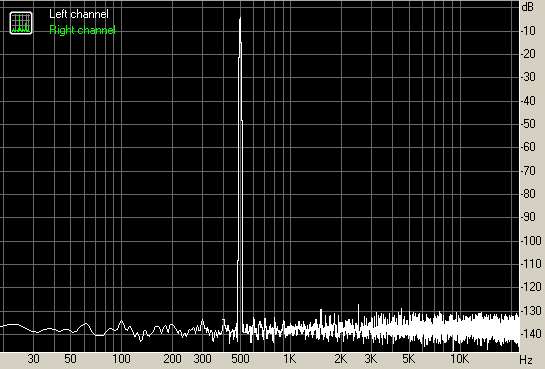Select the 'Left channel' legend label
The width and height of the screenshot is (545, 369).
click(79, 14)
